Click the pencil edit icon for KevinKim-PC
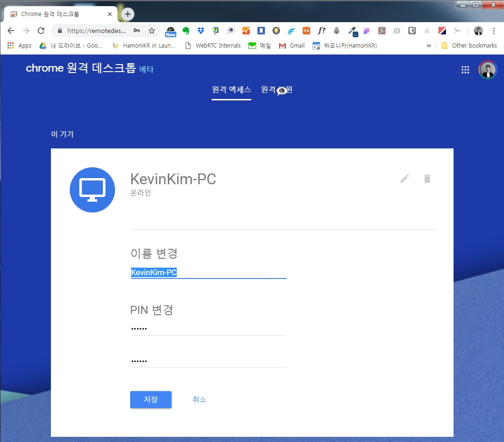 (x=405, y=179)
